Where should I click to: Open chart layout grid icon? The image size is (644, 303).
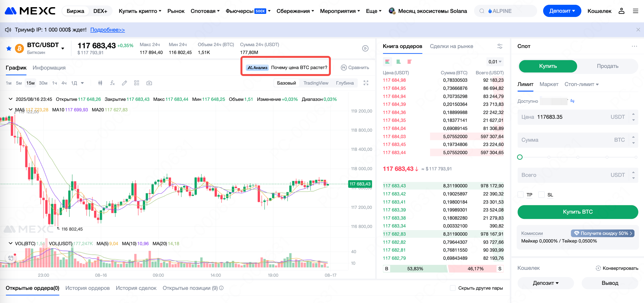pyautogui.click(x=136, y=83)
